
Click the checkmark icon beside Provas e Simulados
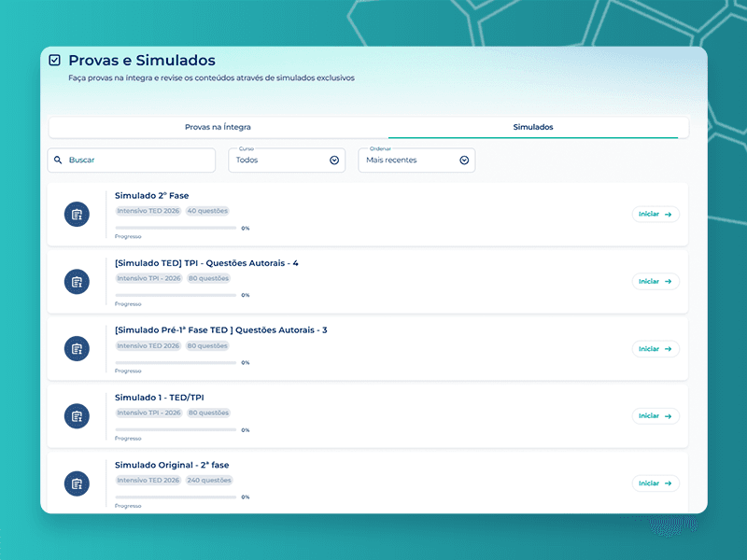(55, 60)
